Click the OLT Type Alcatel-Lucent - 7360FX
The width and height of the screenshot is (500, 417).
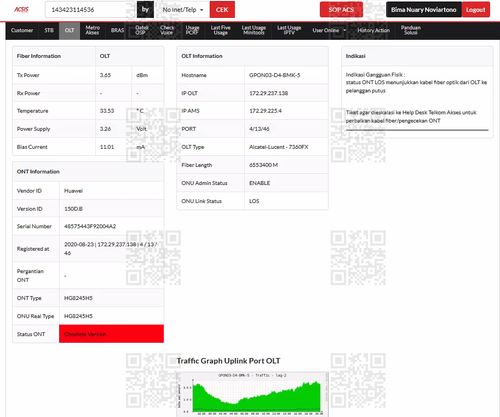coord(279,147)
